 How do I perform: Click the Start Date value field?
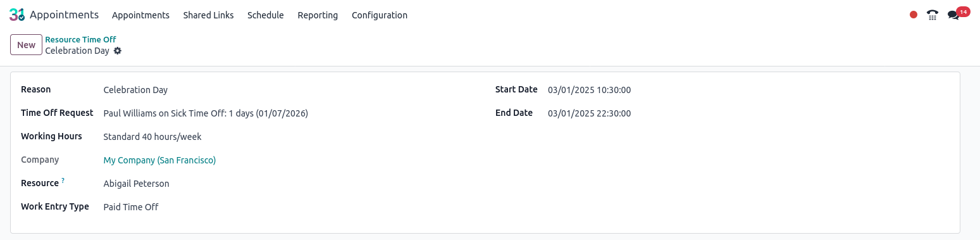click(x=748, y=90)
